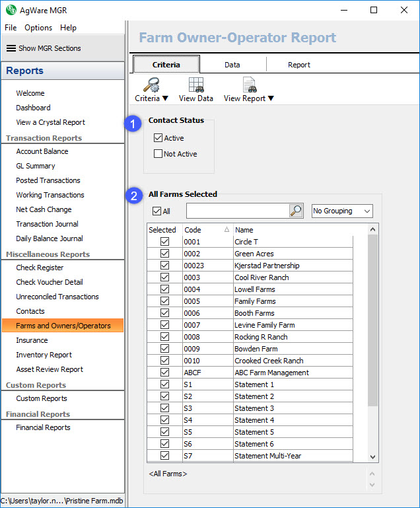Switch to the Data tab

[x=232, y=65]
